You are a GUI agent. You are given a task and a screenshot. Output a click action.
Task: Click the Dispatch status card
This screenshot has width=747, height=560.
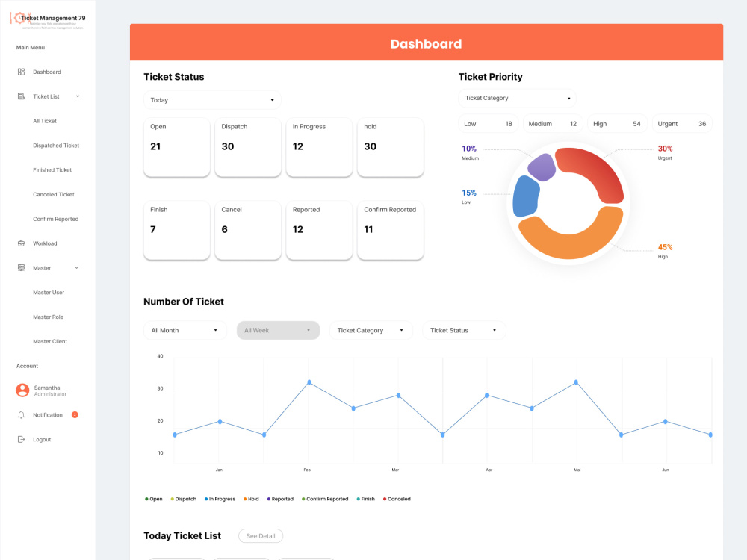tap(248, 147)
